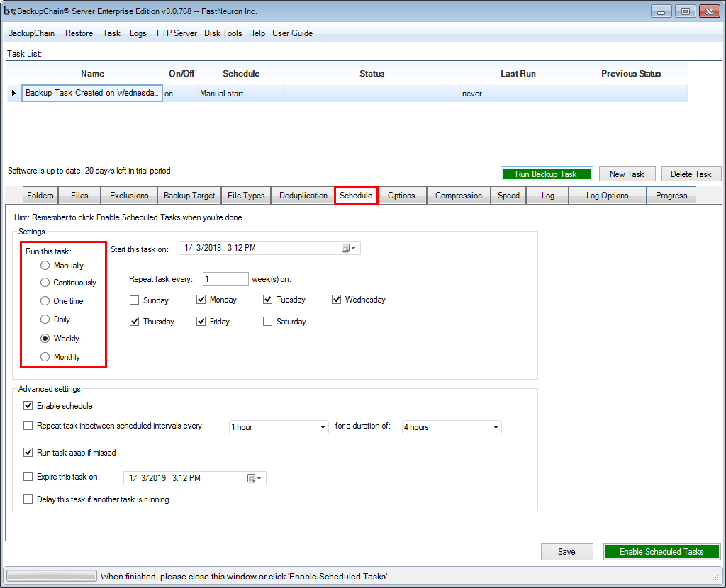The width and height of the screenshot is (726, 588).
Task: Click the Enable Scheduled Tasks button
Action: click(x=661, y=551)
